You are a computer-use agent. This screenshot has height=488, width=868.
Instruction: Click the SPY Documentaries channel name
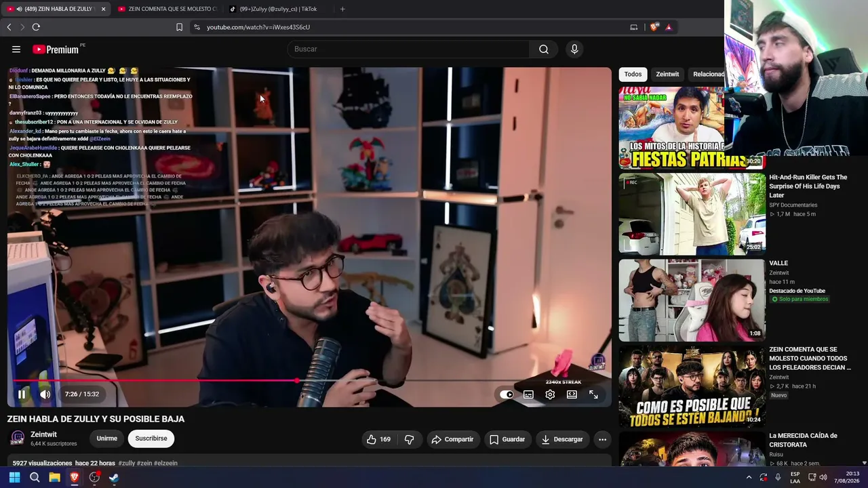click(793, 205)
